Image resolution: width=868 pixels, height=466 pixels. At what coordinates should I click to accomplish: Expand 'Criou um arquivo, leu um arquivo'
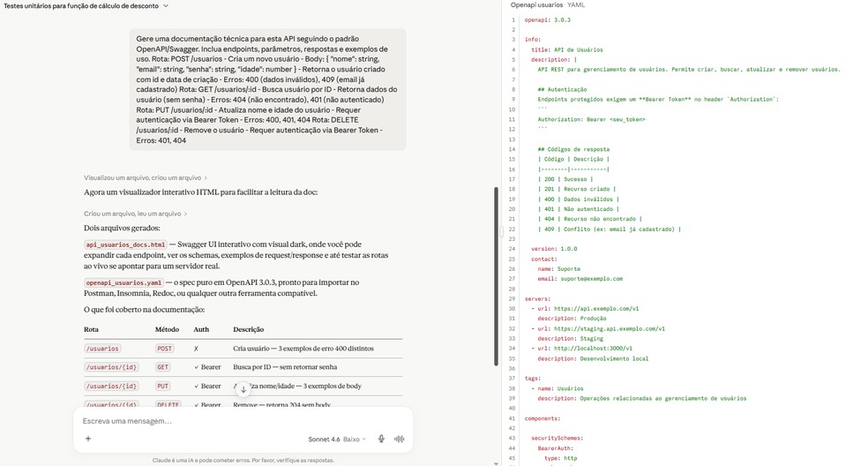click(135, 214)
